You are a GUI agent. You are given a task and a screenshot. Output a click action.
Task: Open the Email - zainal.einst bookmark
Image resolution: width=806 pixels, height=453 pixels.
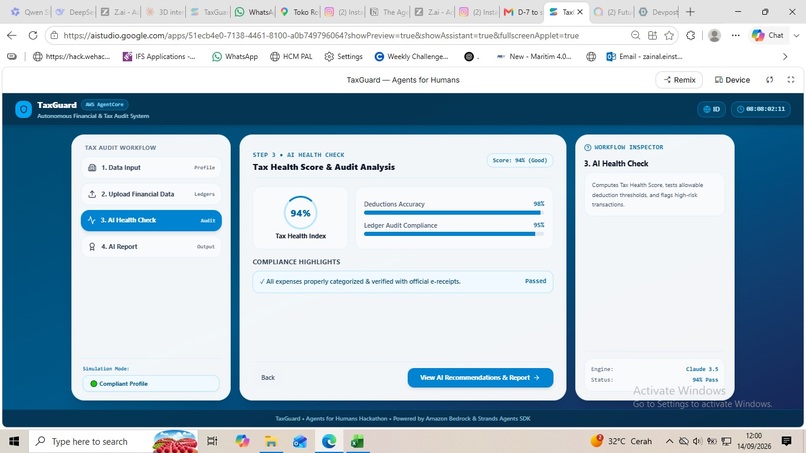click(x=644, y=57)
